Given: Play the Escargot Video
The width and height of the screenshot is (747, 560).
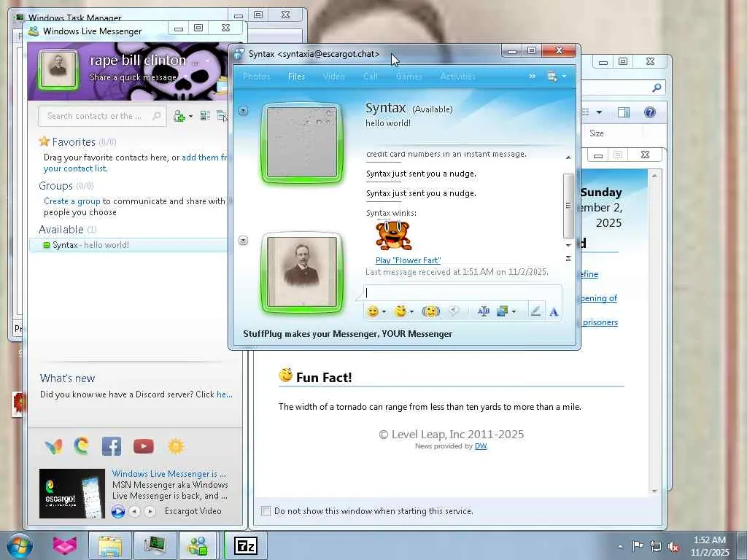Looking at the screenshot, I should (x=117, y=511).
